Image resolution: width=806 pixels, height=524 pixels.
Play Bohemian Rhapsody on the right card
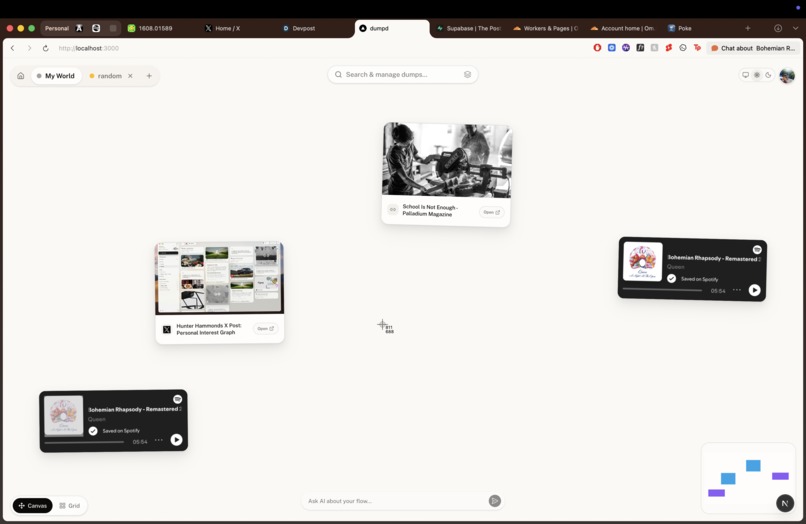(x=754, y=290)
